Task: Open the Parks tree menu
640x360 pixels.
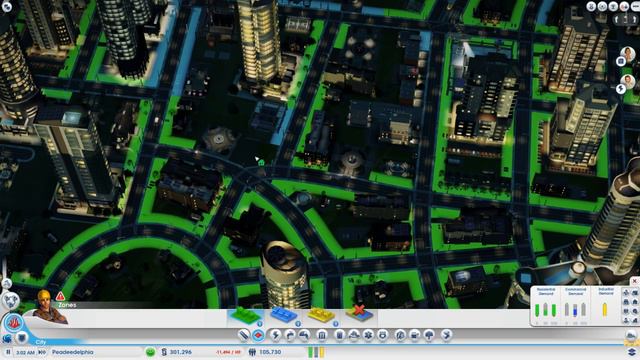Action: [x=429, y=336]
